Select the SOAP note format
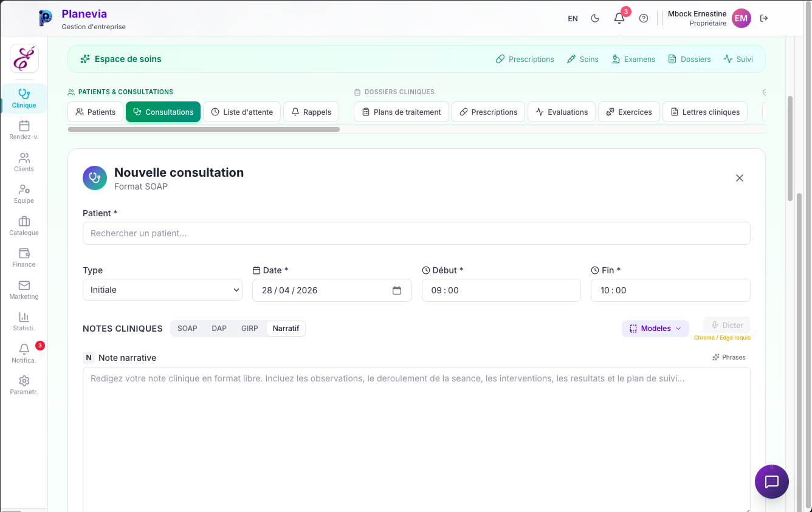This screenshot has height=512, width=812. pos(187,329)
